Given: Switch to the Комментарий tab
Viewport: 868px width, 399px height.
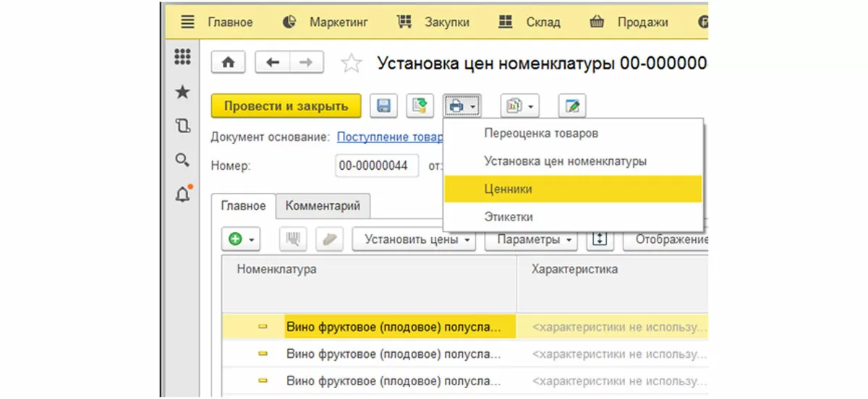Looking at the screenshot, I should pos(323,206).
